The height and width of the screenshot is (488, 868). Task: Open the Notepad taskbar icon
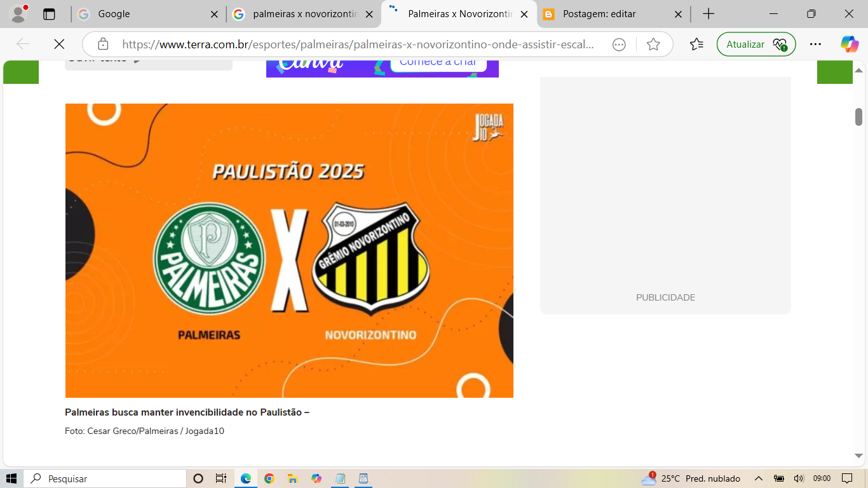(340, 478)
